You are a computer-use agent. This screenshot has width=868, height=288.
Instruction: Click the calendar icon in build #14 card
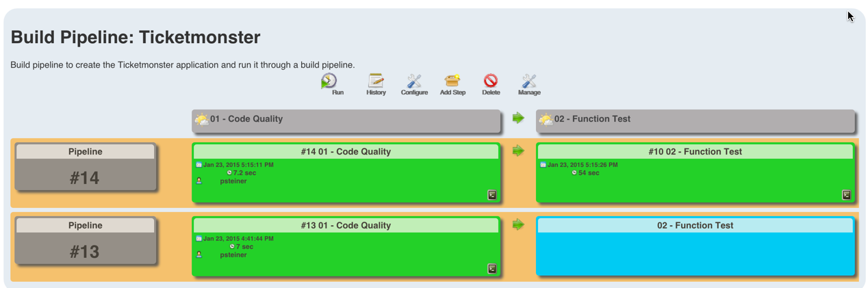199,165
